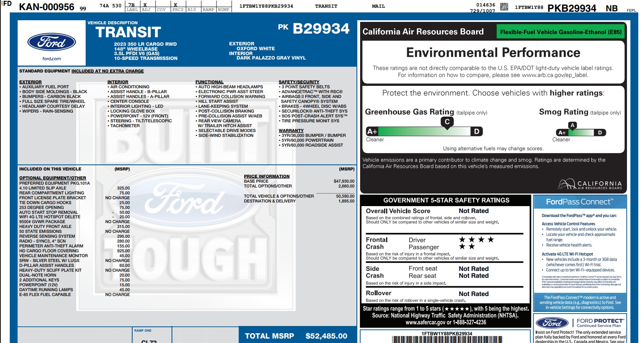Click 'Activate 4G LTE Wi-Fi Hotspot' heading
The image size is (644, 343).
pyautogui.click(x=567, y=254)
